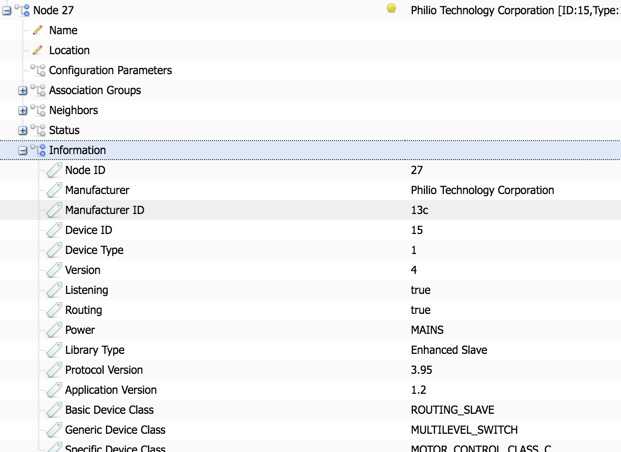Click the Device Type value 1
This screenshot has width=621, height=452.
point(414,250)
